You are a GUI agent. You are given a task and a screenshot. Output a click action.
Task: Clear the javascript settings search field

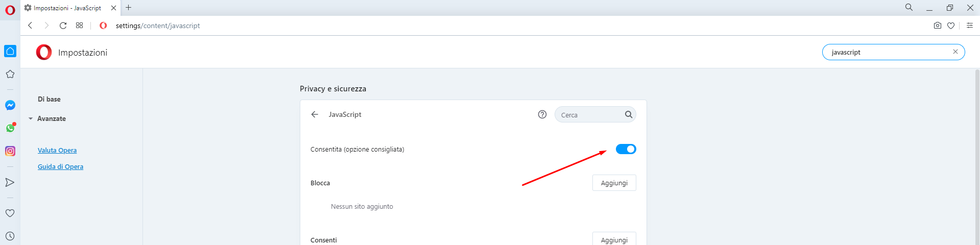(955, 52)
